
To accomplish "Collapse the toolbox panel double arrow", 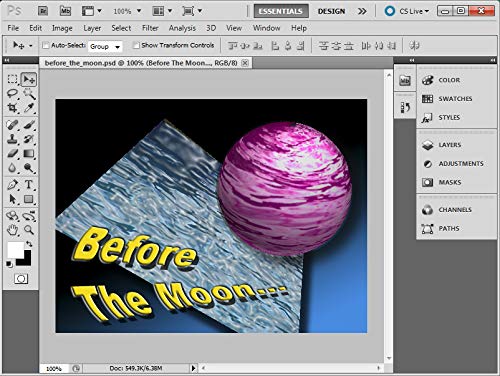I will click(x=7, y=60).
